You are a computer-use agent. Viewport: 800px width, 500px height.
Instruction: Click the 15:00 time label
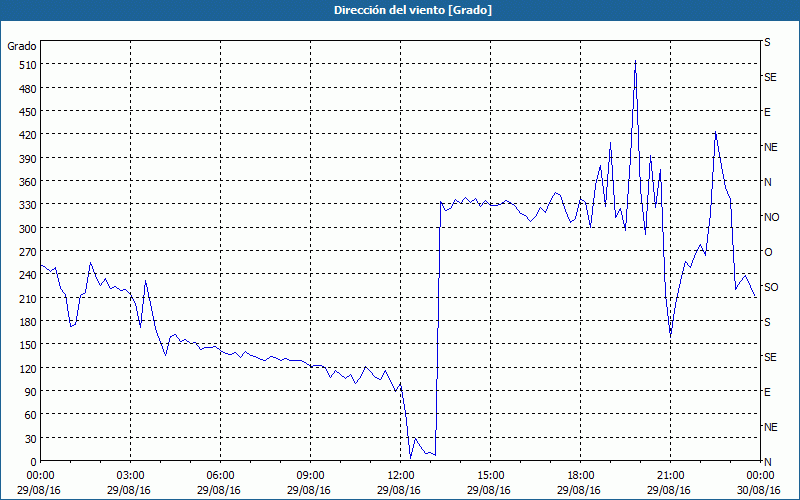(491, 476)
